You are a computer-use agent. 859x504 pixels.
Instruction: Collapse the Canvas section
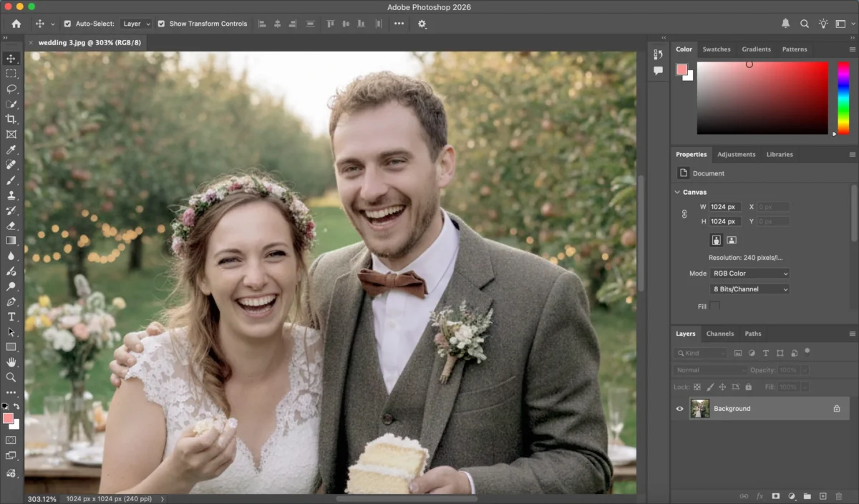[x=678, y=192]
